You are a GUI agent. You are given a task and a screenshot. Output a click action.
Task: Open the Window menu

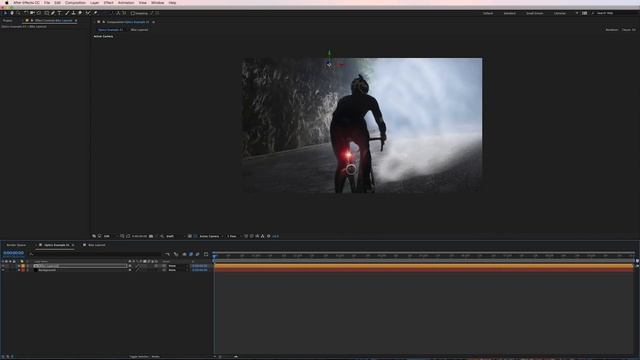[158, 2]
